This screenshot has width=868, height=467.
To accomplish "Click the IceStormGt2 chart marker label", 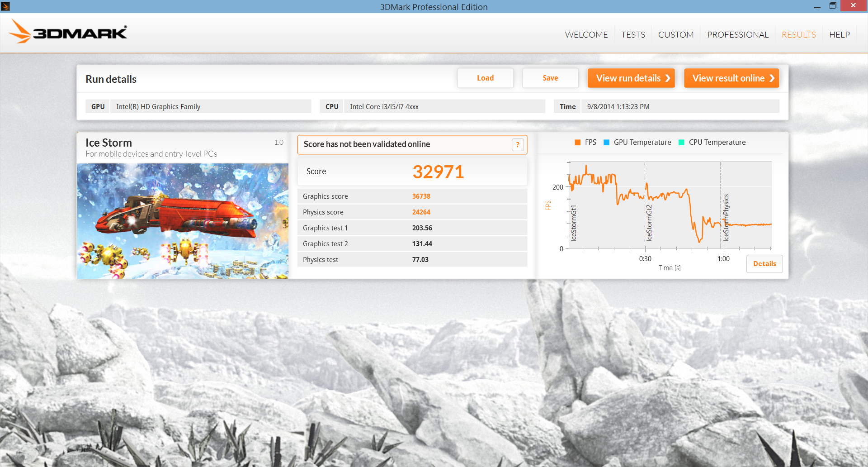I will [649, 223].
